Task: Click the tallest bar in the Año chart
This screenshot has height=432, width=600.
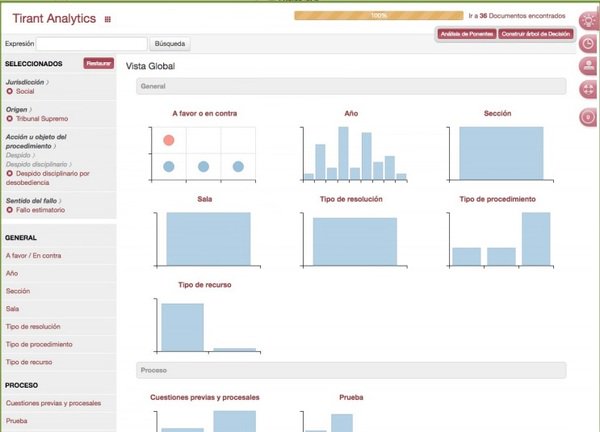Action: [343, 153]
